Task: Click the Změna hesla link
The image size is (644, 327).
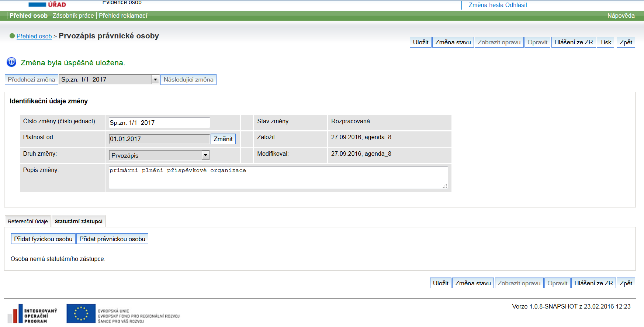Action: pyautogui.click(x=486, y=5)
